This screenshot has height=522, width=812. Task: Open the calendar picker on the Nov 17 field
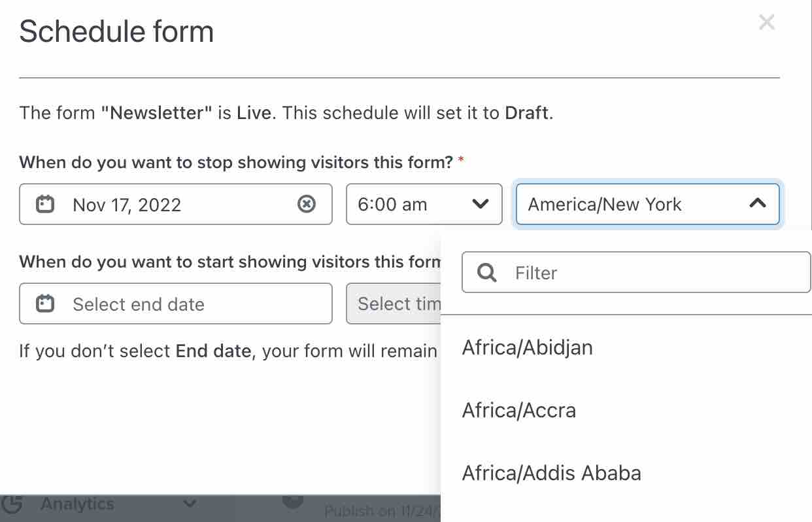coord(44,204)
